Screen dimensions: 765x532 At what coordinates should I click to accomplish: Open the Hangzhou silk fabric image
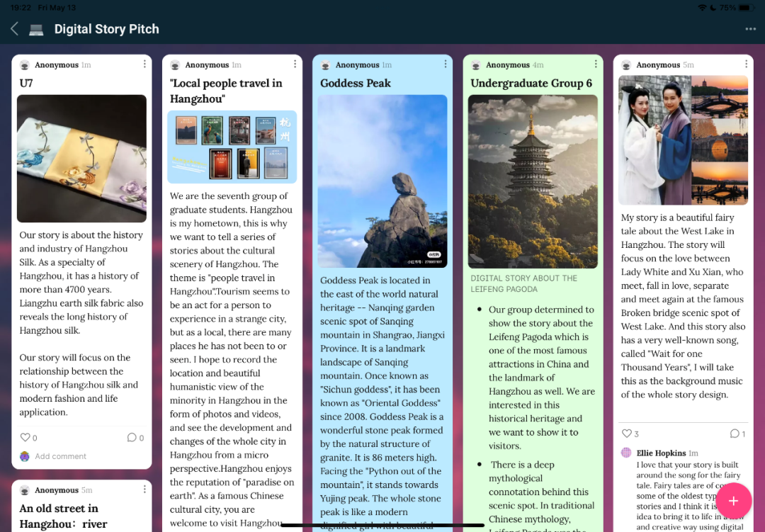pos(81,159)
